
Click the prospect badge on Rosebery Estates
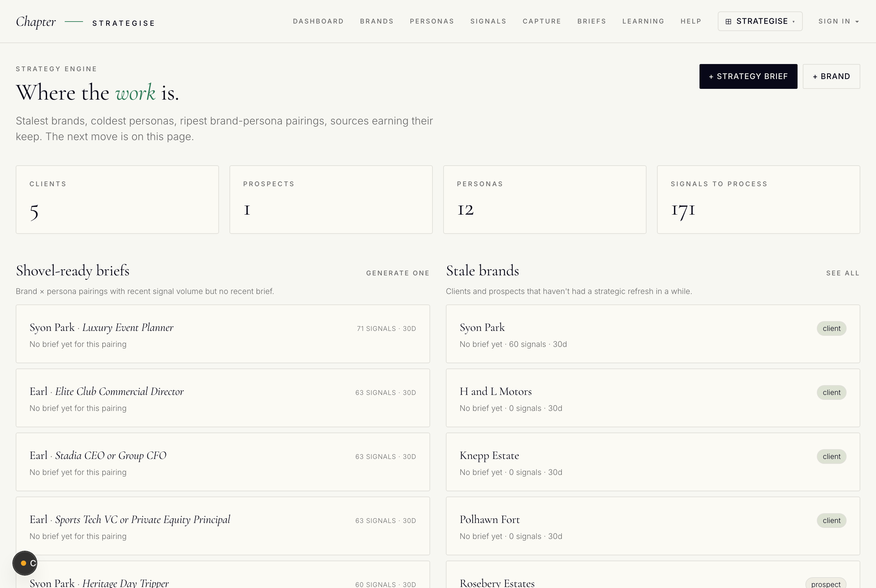coord(825,583)
